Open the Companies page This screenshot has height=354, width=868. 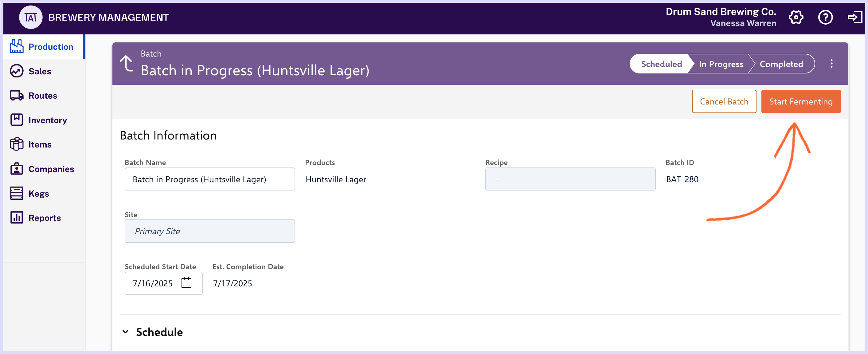click(44, 169)
